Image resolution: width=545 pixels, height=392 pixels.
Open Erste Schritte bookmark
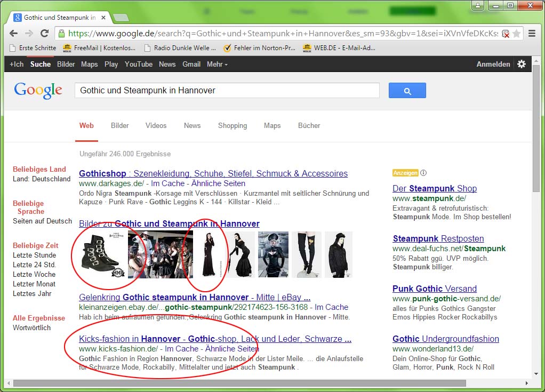point(33,48)
